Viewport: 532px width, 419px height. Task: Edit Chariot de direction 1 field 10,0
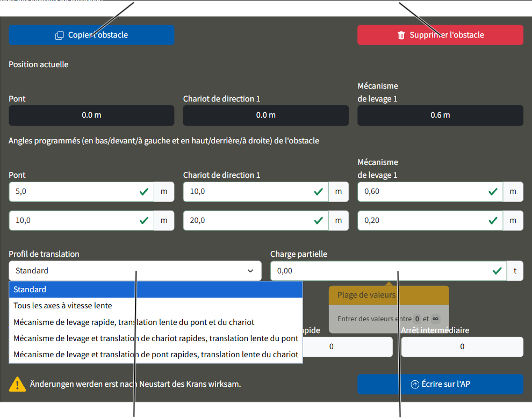pyautogui.click(x=256, y=192)
